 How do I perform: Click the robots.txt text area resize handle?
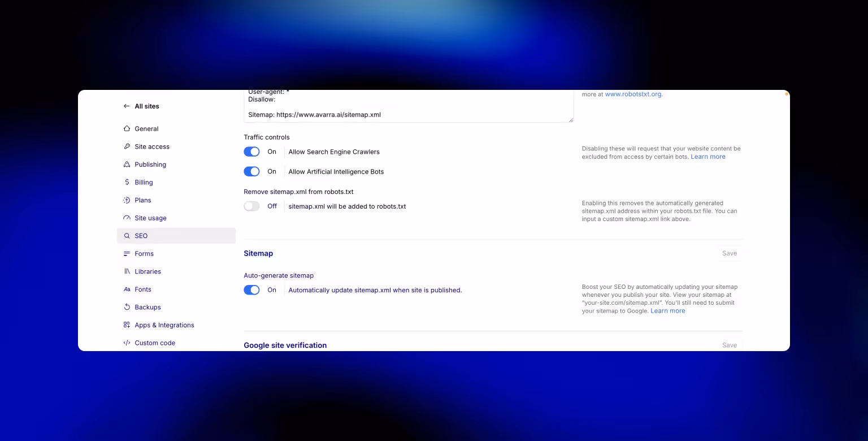click(x=571, y=120)
